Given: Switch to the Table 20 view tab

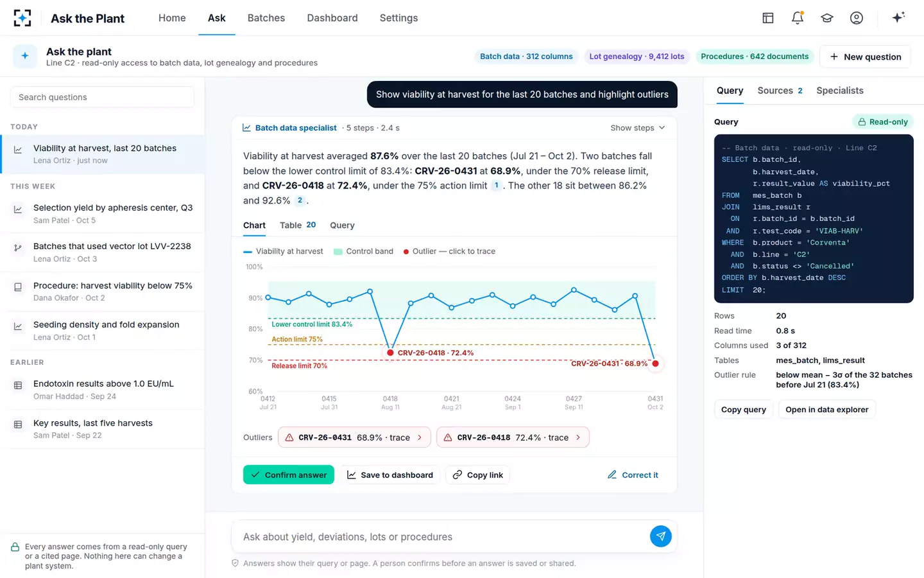Looking at the screenshot, I should point(298,225).
